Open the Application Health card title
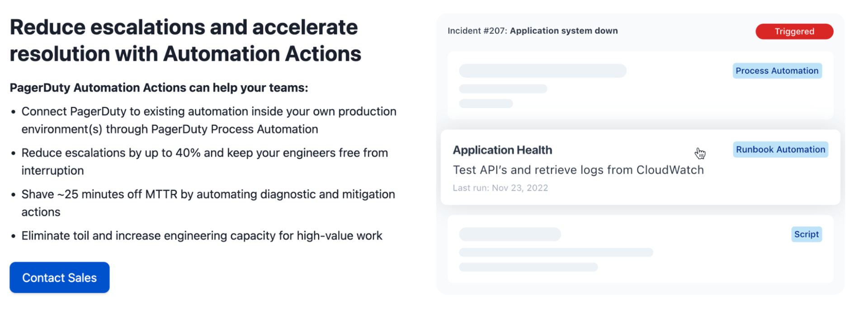The image size is (868, 321). click(x=502, y=150)
